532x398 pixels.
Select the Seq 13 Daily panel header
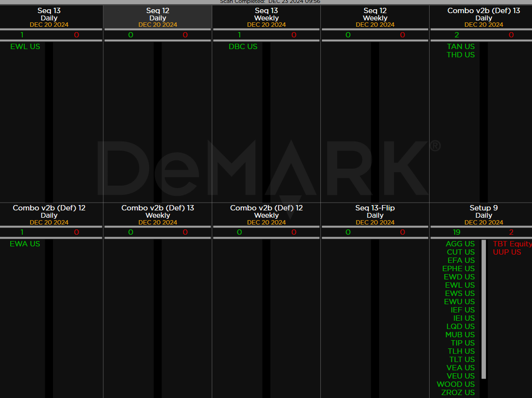pyautogui.click(x=49, y=17)
